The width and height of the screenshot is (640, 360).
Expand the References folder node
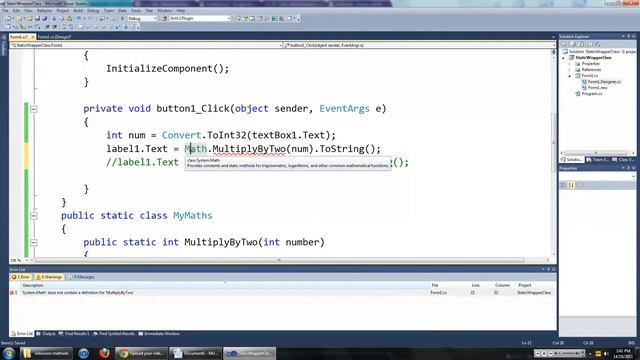click(570, 70)
